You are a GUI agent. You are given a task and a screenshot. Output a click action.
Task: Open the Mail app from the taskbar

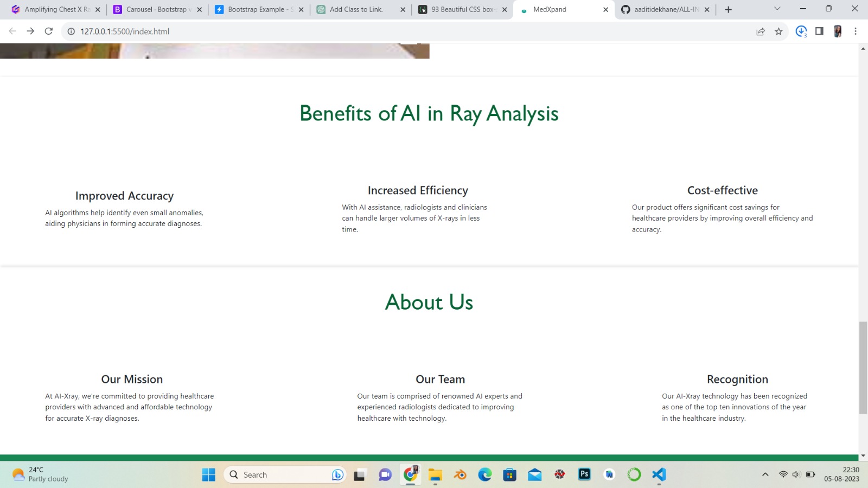pyautogui.click(x=534, y=475)
